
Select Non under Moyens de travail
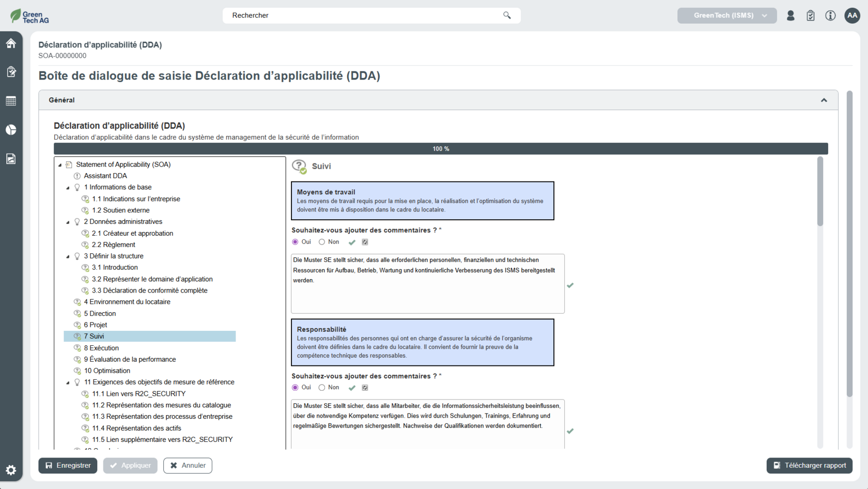[x=322, y=242]
